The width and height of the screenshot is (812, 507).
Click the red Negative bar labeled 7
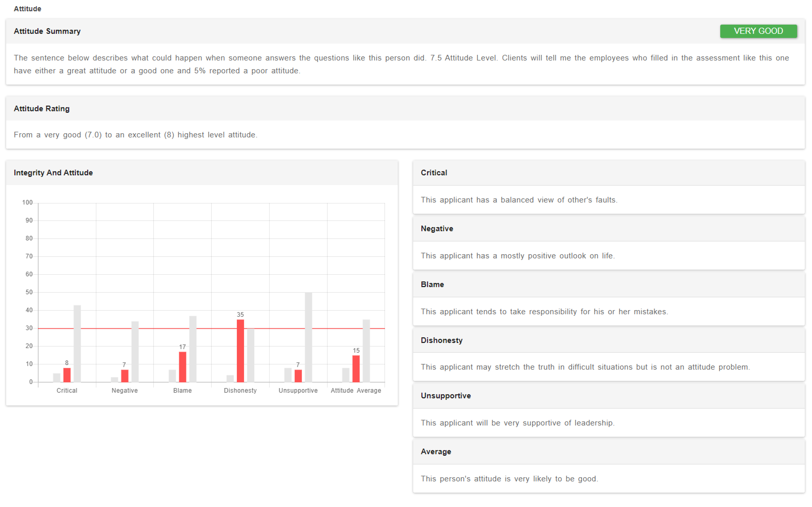[124, 376]
